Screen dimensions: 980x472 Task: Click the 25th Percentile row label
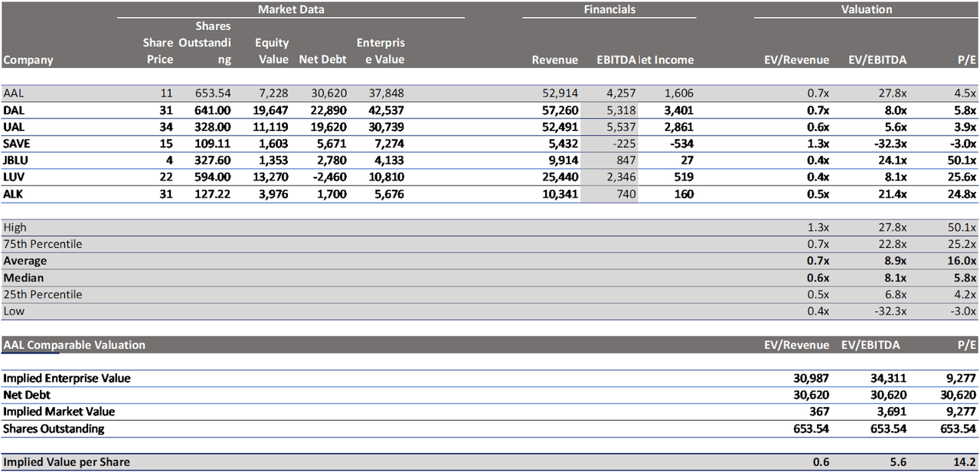[43, 295]
